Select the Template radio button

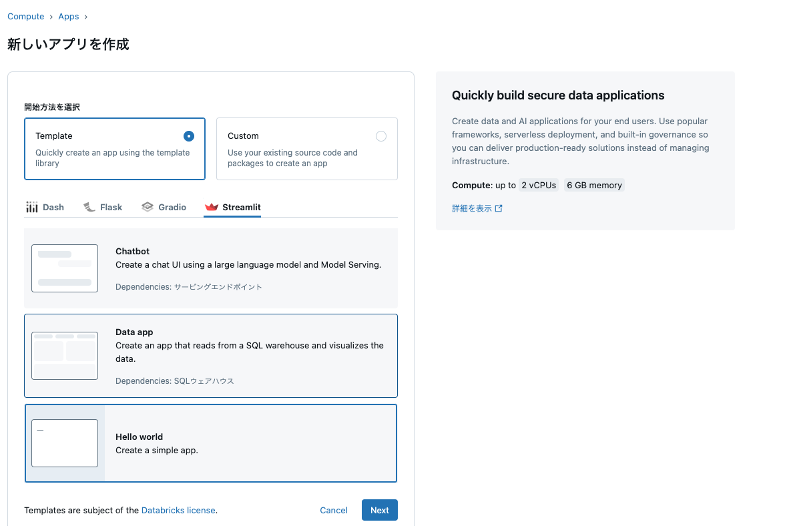click(189, 136)
